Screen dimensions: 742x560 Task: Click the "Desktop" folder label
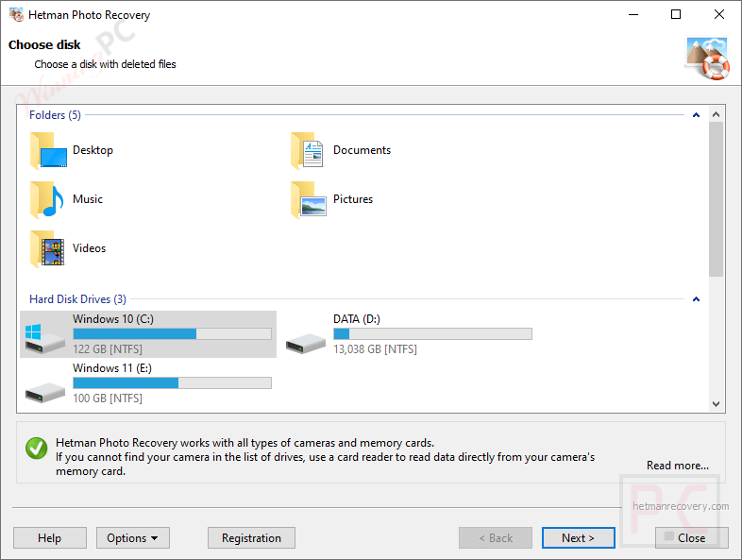(x=93, y=150)
